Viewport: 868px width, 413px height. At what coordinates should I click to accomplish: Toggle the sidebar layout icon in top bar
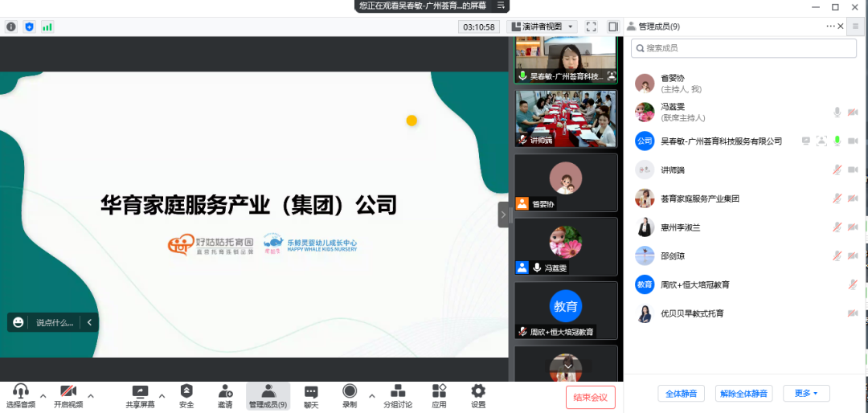pos(612,27)
